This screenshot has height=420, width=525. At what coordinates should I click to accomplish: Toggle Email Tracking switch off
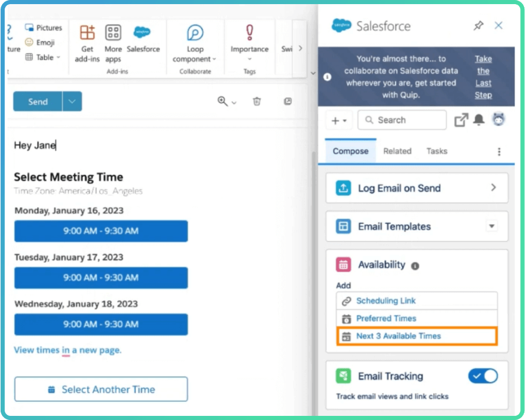(x=483, y=376)
